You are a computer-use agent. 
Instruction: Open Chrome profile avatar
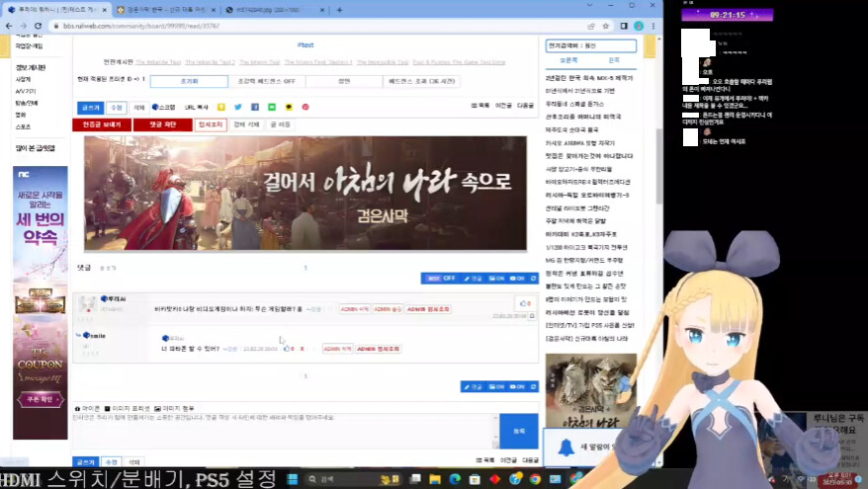(x=639, y=26)
